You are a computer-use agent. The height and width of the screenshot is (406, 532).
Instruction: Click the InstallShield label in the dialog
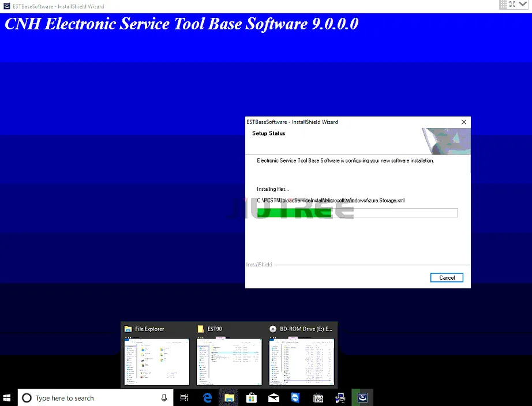coord(259,265)
